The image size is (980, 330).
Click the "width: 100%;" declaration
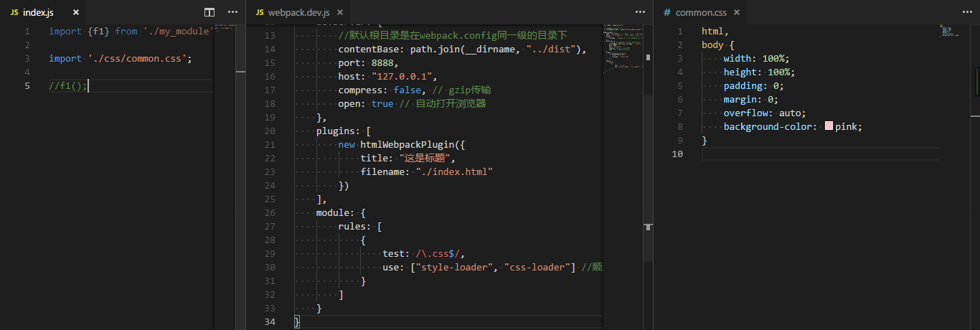click(757, 59)
